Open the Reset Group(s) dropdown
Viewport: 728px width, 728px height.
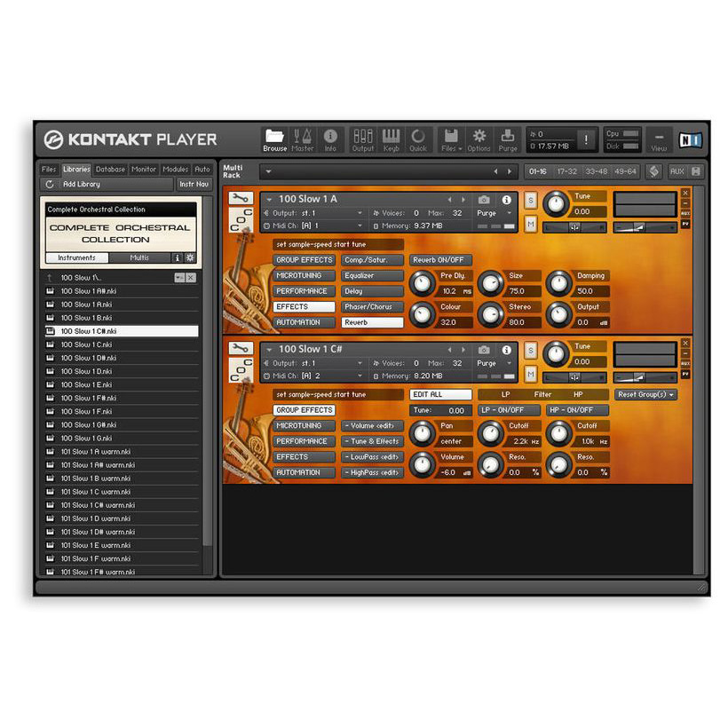(x=645, y=394)
